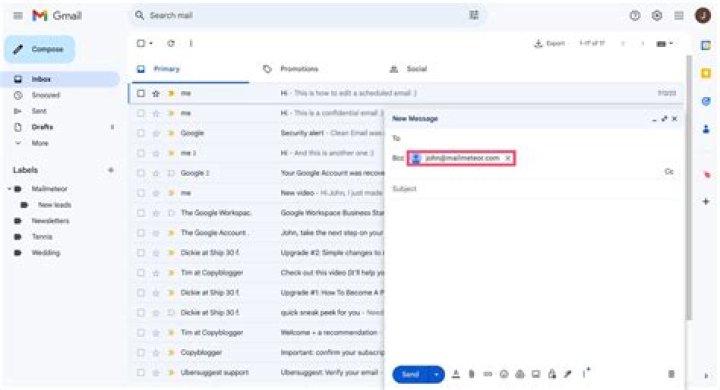
Task: Select checkbox for The Google Workspace email
Action: [141, 213]
